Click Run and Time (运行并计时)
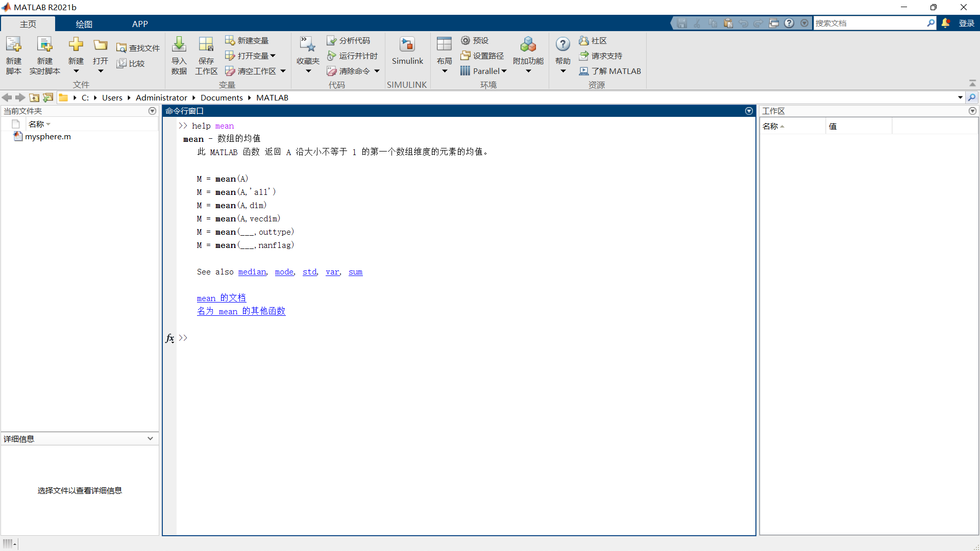Screen dimensions: 980x551 [x=353, y=56]
